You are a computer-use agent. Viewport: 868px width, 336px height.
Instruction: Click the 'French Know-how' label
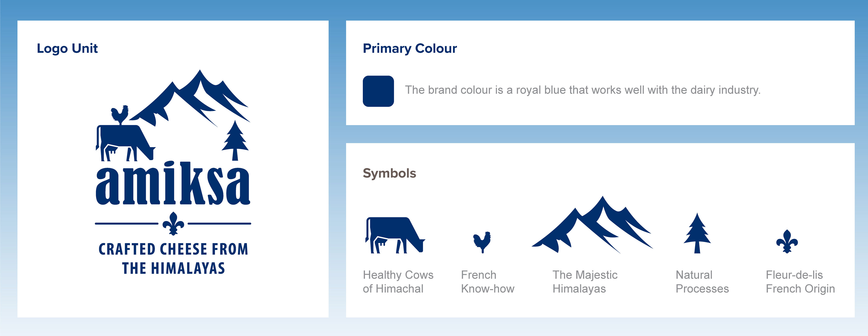click(x=488, y=282)
